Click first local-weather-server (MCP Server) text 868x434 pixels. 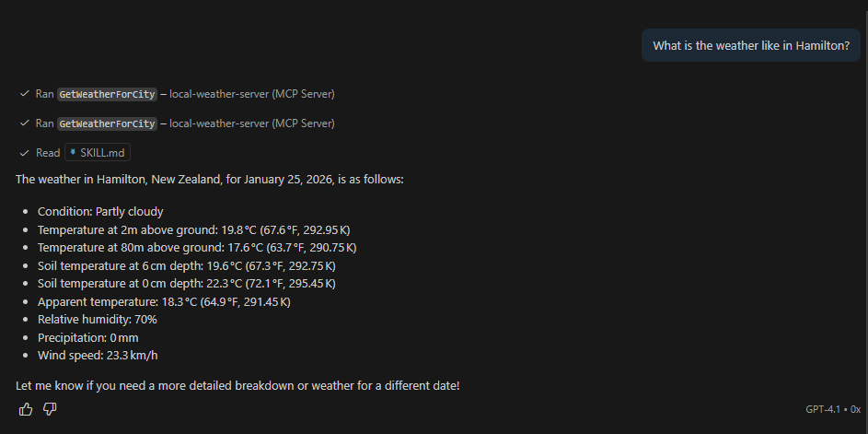coord(251,94)
